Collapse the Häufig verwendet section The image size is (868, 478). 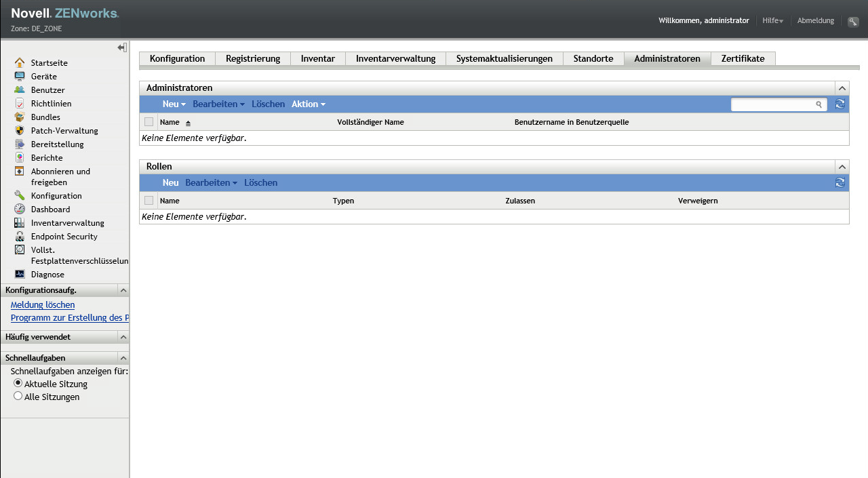point(123,337)
